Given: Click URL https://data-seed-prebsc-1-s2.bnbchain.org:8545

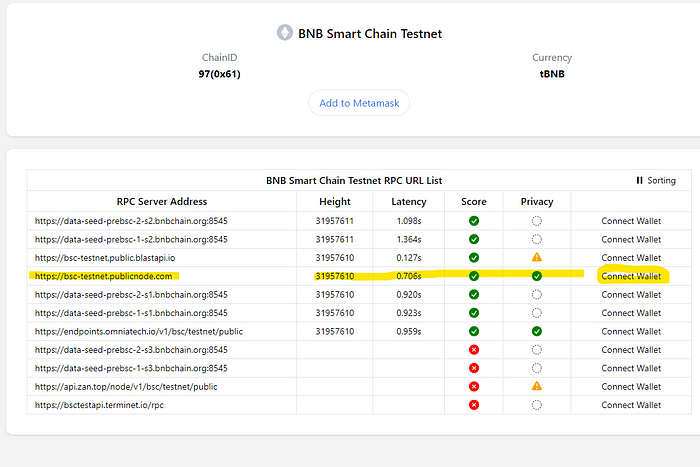Looking at the screenshot, I should tap(131, 239).
